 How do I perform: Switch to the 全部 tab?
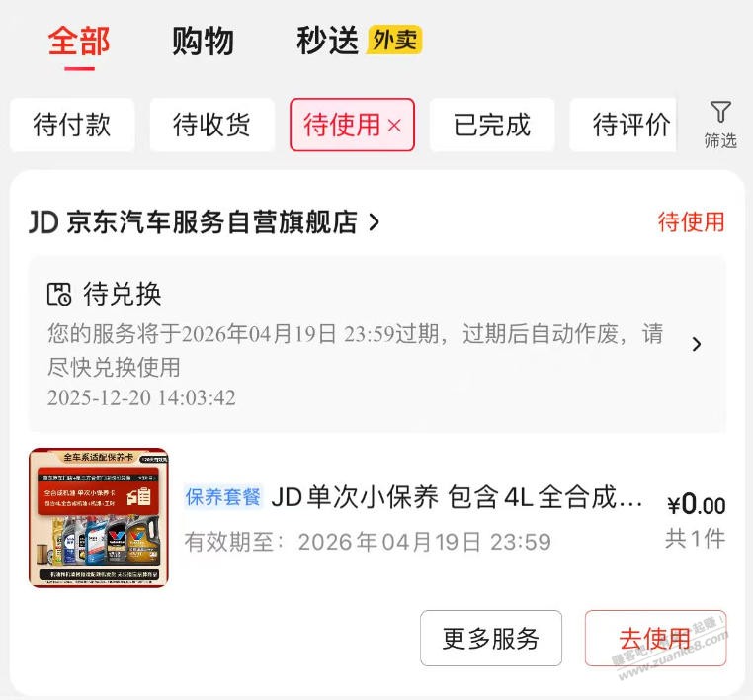[79, 42]
